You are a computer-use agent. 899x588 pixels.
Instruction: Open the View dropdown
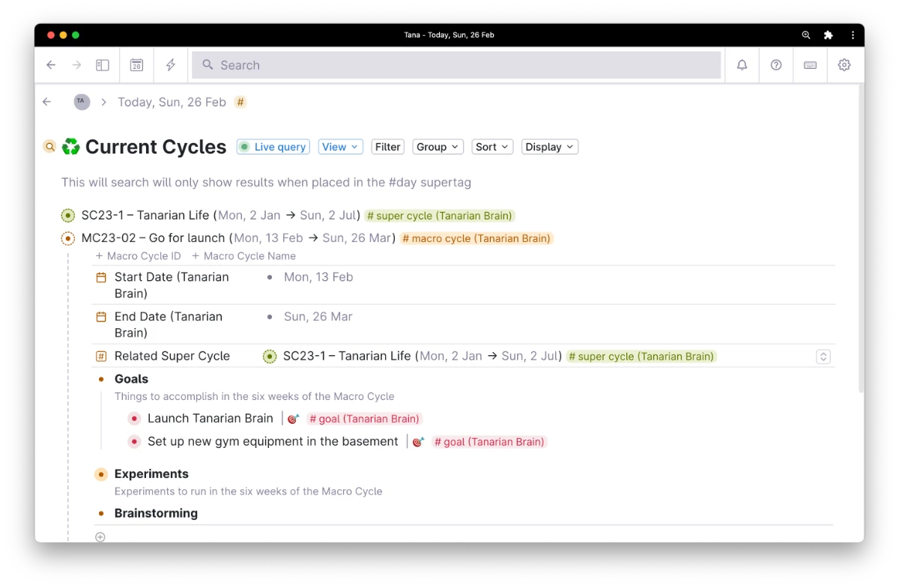[x=340, y=147]
